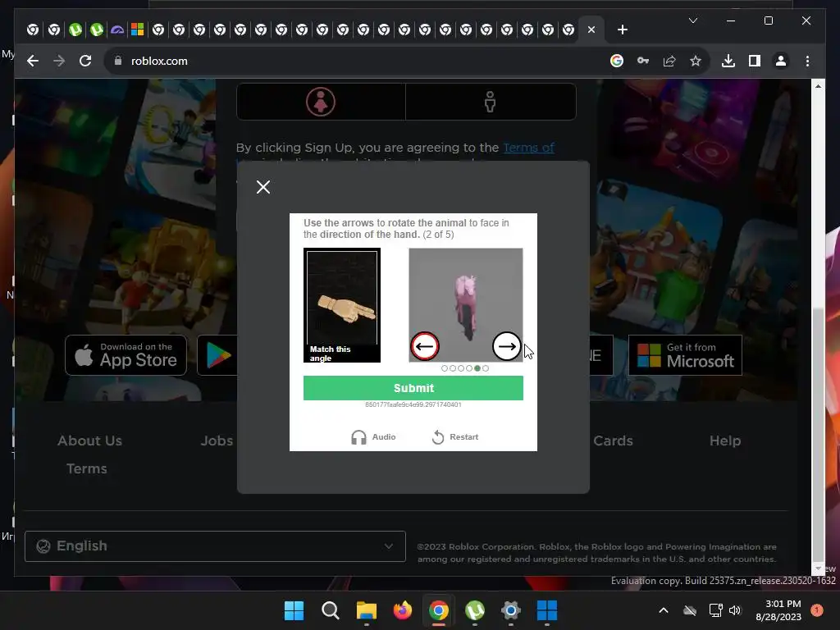Open the clock showing 3:01 PM
Image resolution: width=840 pixels, height=630 pixels.
pos(778,610)
